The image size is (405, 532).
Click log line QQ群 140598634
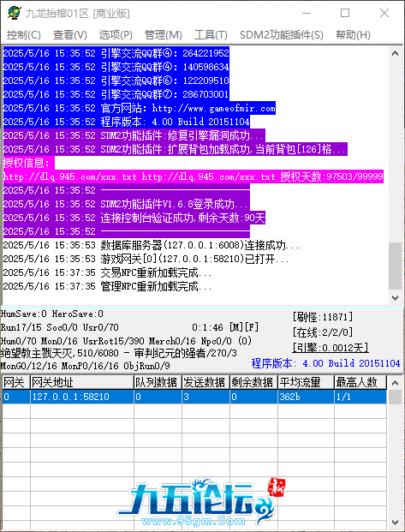point(116,67)
